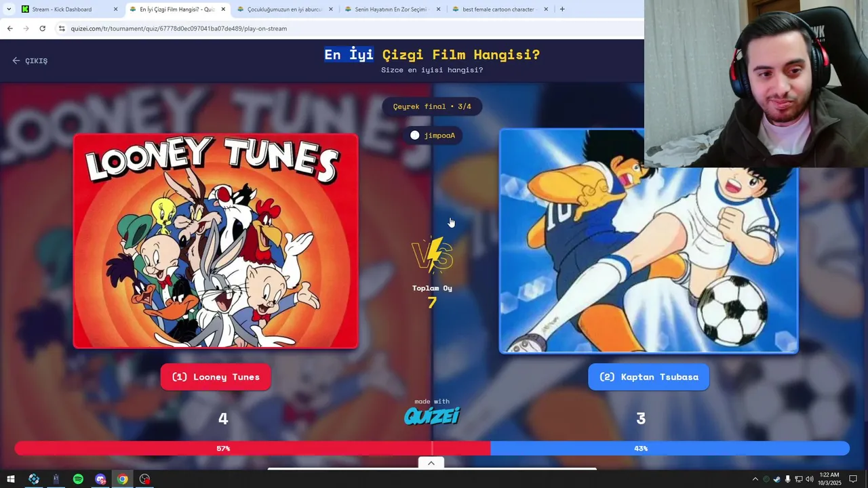
Task: Close the Senin Hayatının En Zor Seçimi tab
Action: [438, 9]
